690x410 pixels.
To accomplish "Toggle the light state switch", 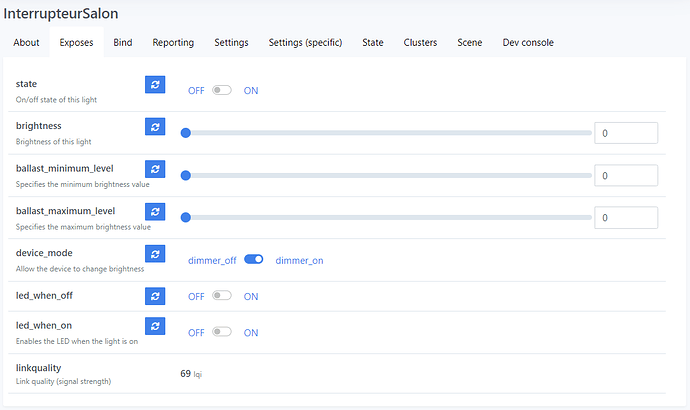I will (221, 90).
